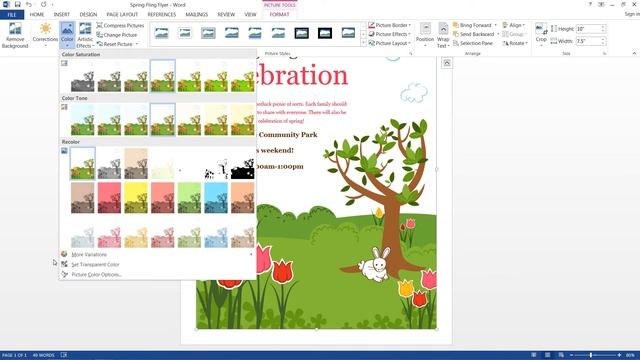Choose the No Recolor thumbnail
Viewport: 640px width, 360px height.
click(x=82, y=164)
